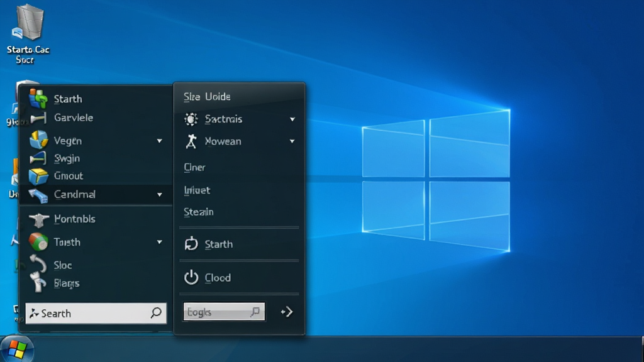
Task: Click the Vegen globe icon
Action: tap(38, 140)
